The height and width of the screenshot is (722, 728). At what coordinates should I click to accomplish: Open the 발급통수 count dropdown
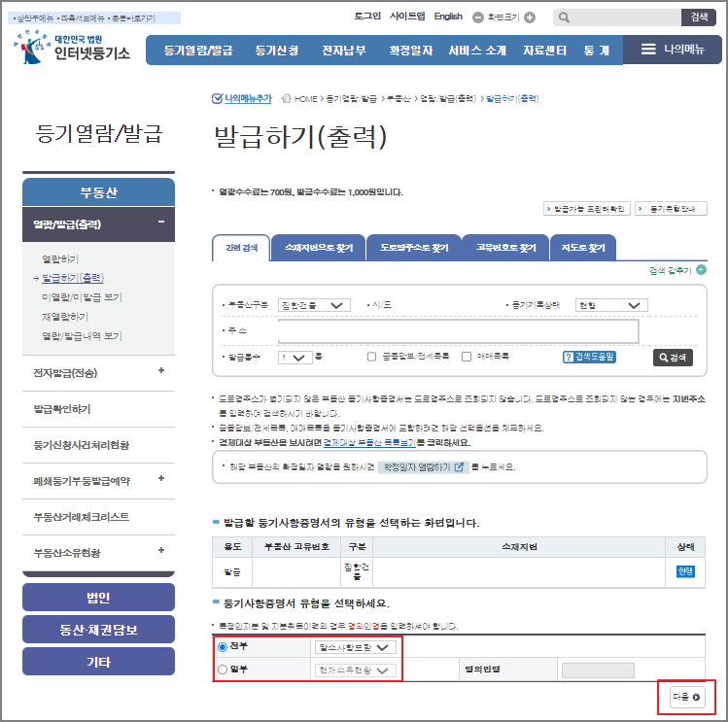point(295,358)
